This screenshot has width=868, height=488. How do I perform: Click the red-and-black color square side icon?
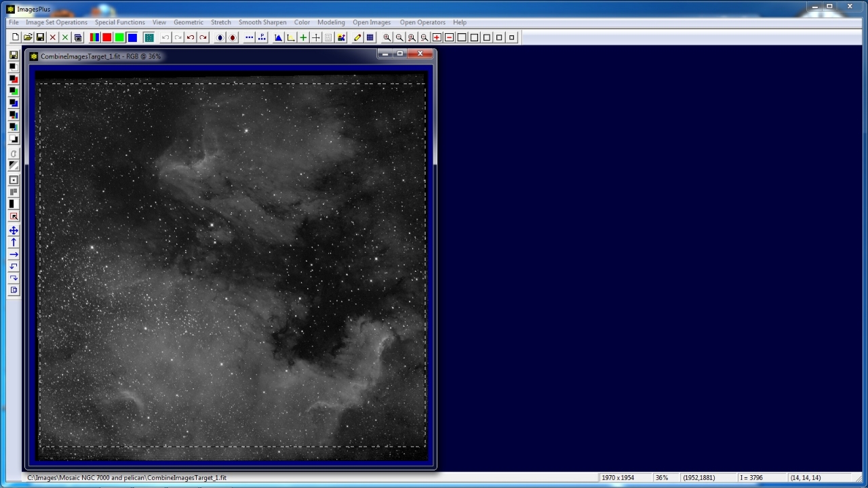14,79
